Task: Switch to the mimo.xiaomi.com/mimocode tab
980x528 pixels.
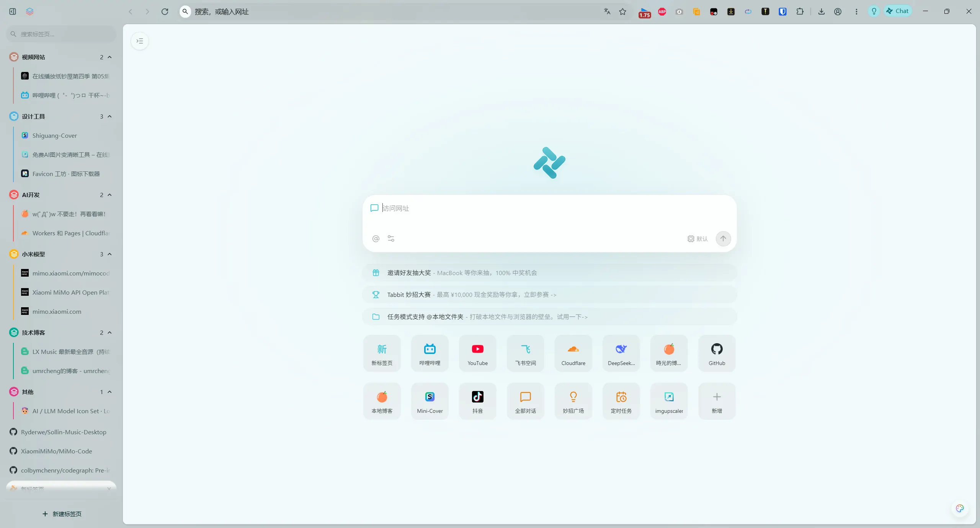Action: tap(65, 273)
